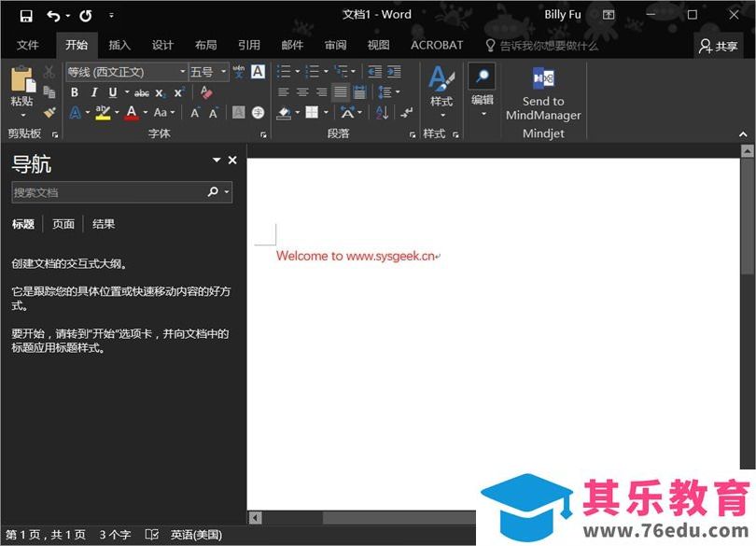Open font color dropdown arrow
This screenshot has height=546, width=756.
pyautogui.click(x=146, y=113)
